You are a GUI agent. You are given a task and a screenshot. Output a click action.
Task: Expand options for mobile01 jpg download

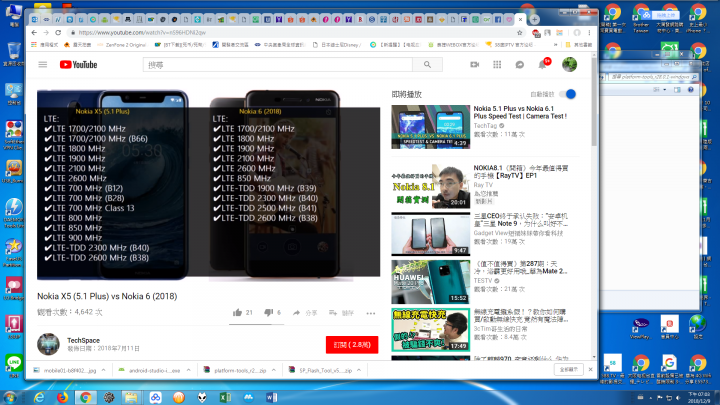click(x=103, y=370)
